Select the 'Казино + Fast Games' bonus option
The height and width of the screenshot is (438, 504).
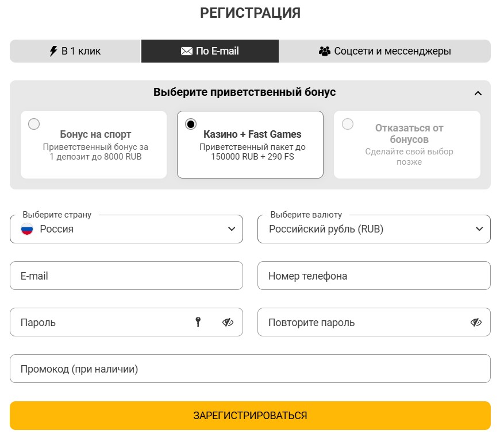pos(191,123)
